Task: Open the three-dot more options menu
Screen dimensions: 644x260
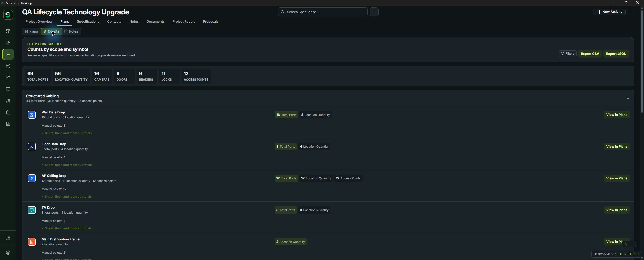Action: coord(631,12)
